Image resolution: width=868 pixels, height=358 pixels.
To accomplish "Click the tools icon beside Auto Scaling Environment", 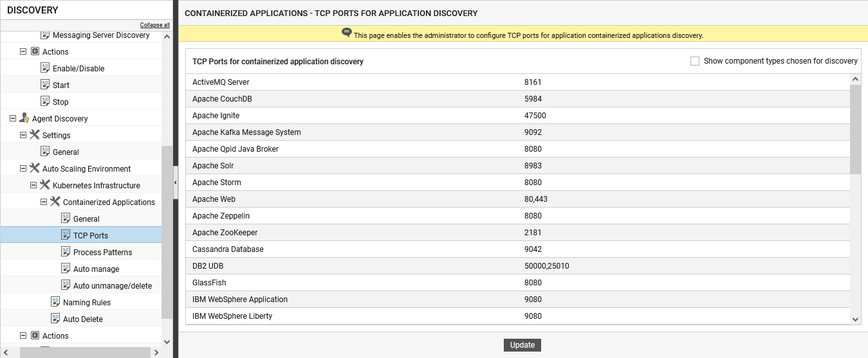I will click(x=35, y=168).
